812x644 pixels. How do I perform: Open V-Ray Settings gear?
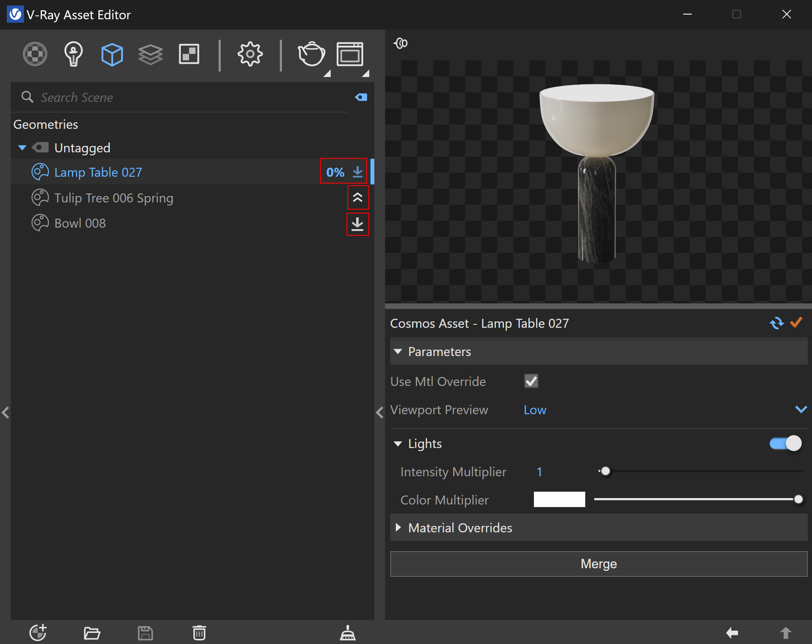pos(250,54)
